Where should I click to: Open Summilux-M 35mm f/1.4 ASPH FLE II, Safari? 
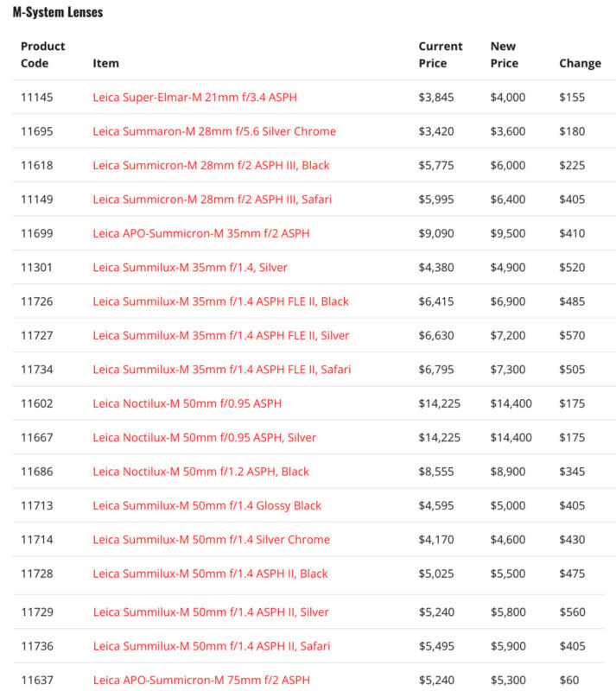(x=221, y=370)
